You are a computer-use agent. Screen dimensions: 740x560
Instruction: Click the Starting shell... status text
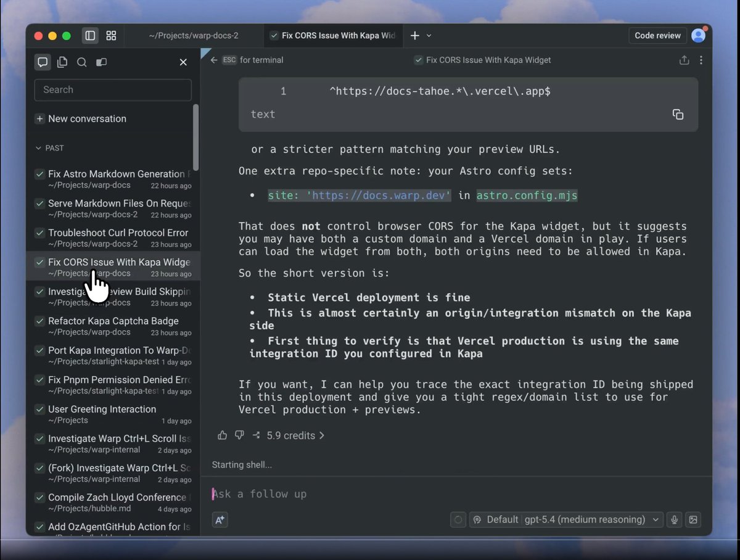(242, 465)
